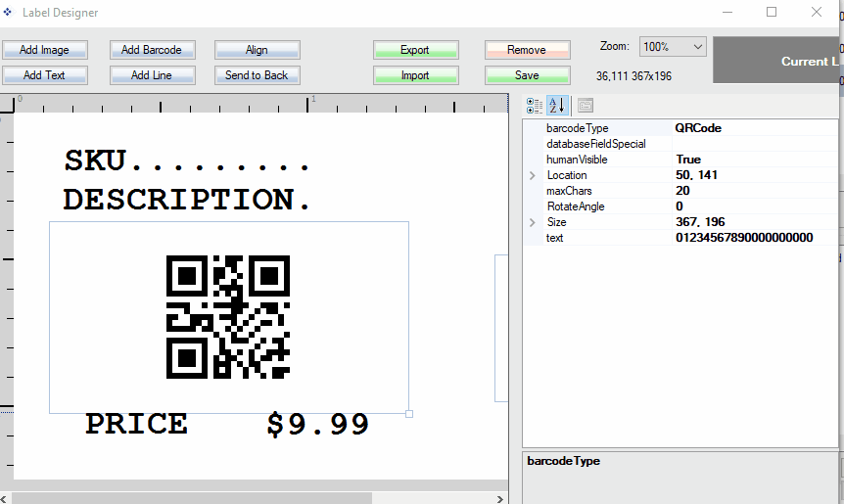Viewport: 844px width, 504px height.
Task: Click the horizontal scrollbar thumb
Action: 192,499
